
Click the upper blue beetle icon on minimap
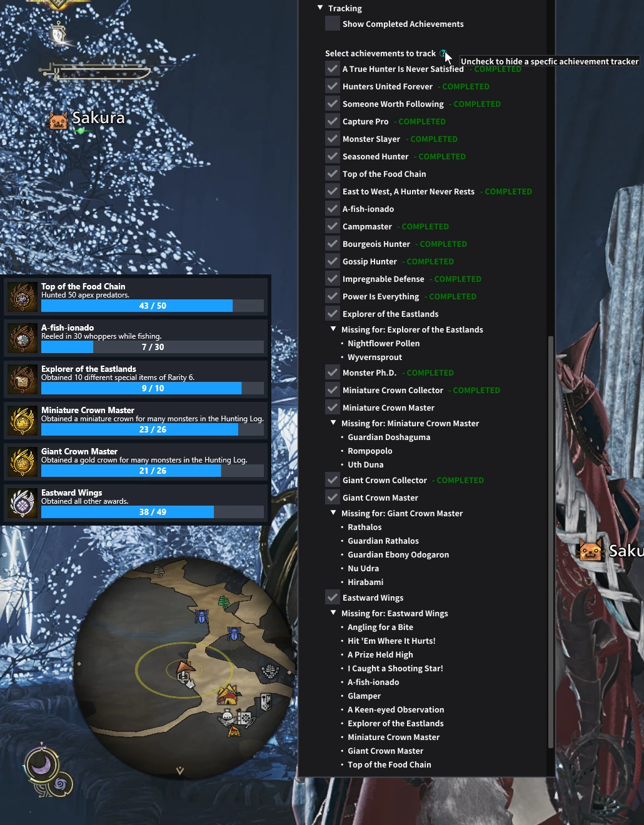pyautogui.click(x=201, y=616)
